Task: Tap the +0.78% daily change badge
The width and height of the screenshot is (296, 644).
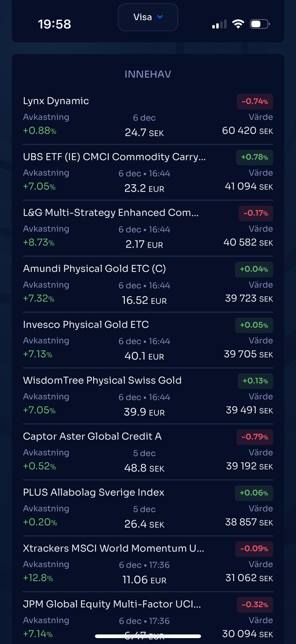Action: coord(254,157)
